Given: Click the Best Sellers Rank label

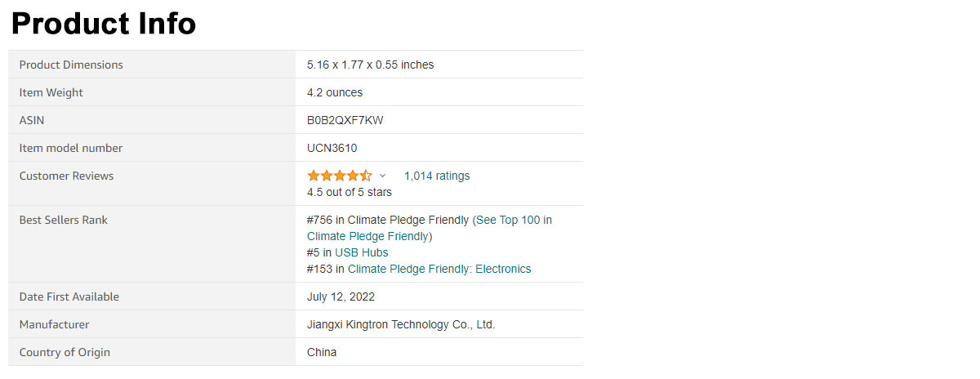Looking at the screenshot, I should pos(64,220).
